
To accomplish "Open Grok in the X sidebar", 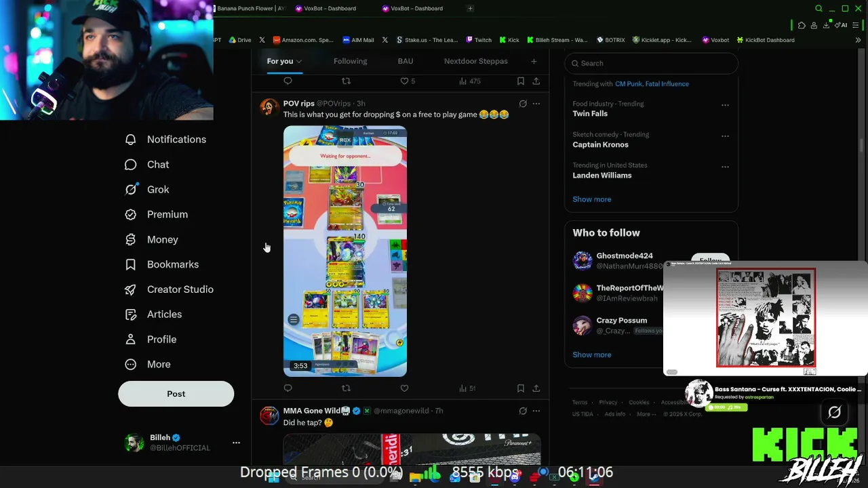I will click(147, 190).
